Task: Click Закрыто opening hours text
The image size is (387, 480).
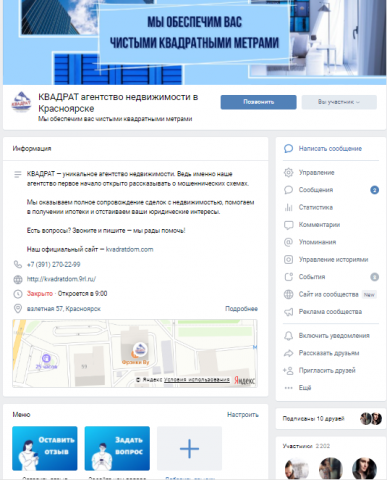Action: pyautogui.click(x=40, y=294)
